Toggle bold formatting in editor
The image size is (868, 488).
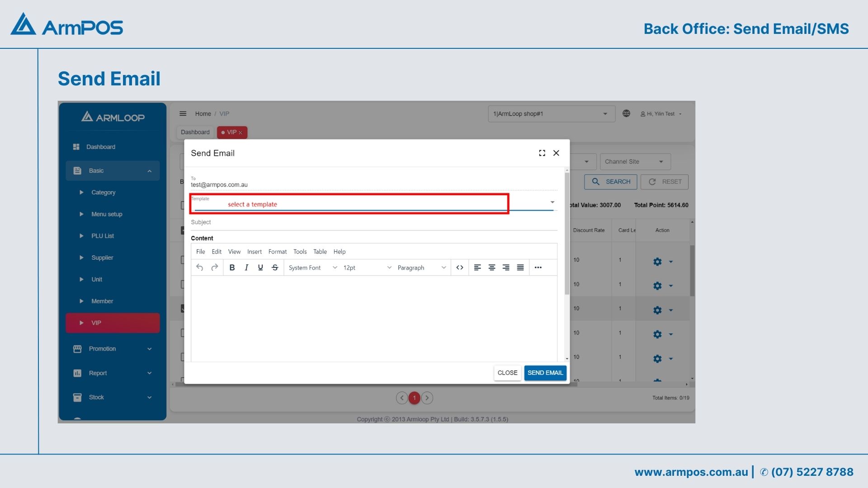232,267
